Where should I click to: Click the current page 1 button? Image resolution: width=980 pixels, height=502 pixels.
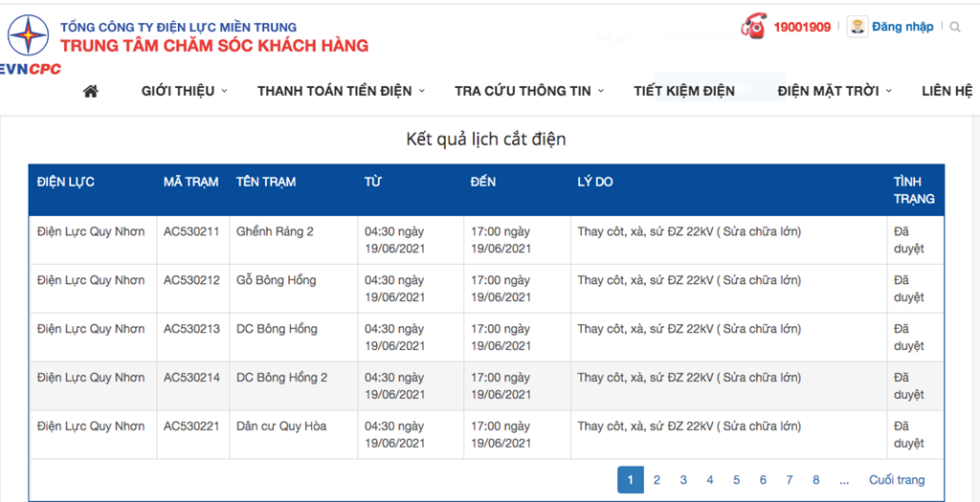631,479
